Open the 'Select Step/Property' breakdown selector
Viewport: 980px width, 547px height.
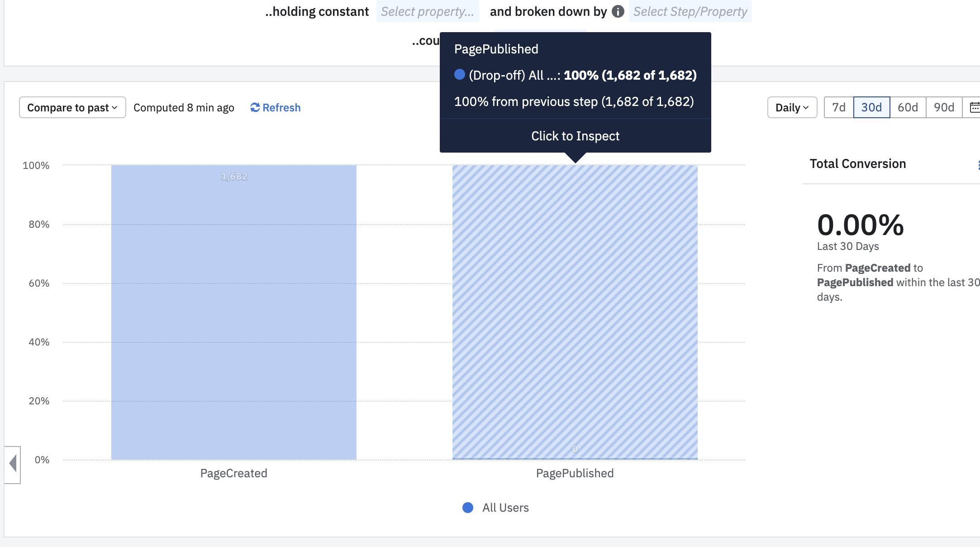[690, 11]
